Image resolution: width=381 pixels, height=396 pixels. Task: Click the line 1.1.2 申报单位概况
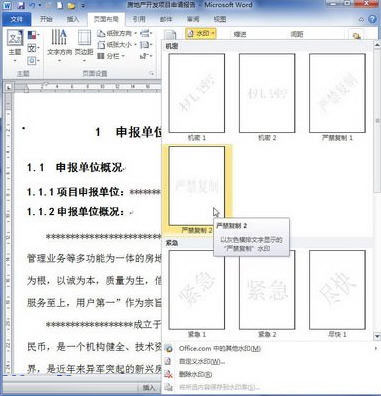(76, 211)
